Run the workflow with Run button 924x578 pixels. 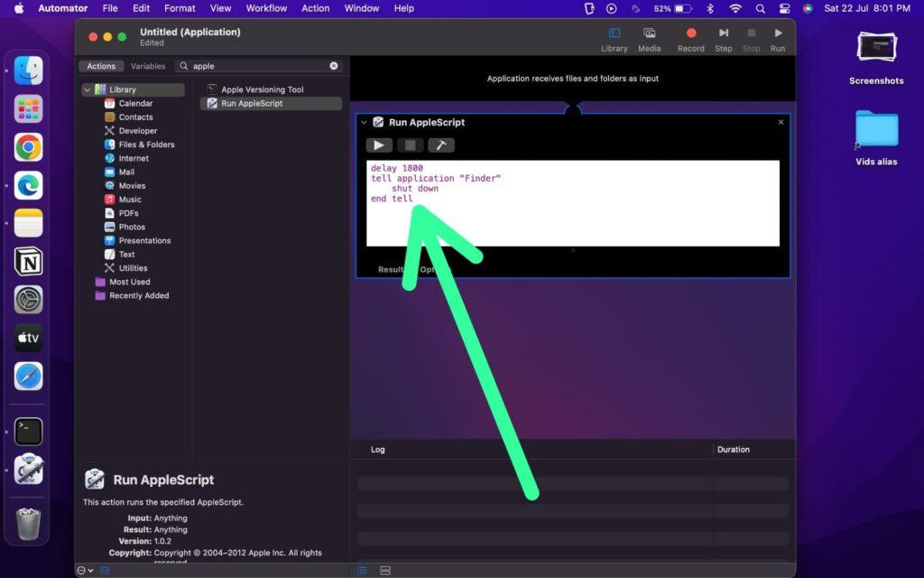(x=777, y=40)
